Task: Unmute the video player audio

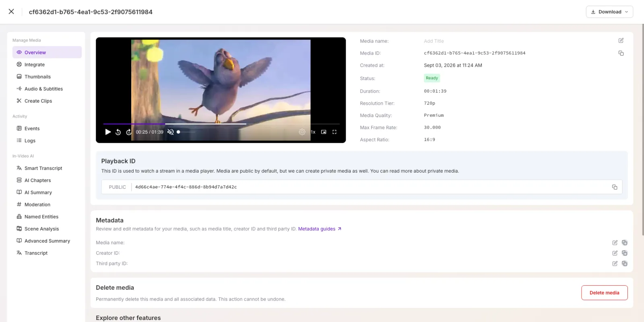Action: [x=171, y=132]
